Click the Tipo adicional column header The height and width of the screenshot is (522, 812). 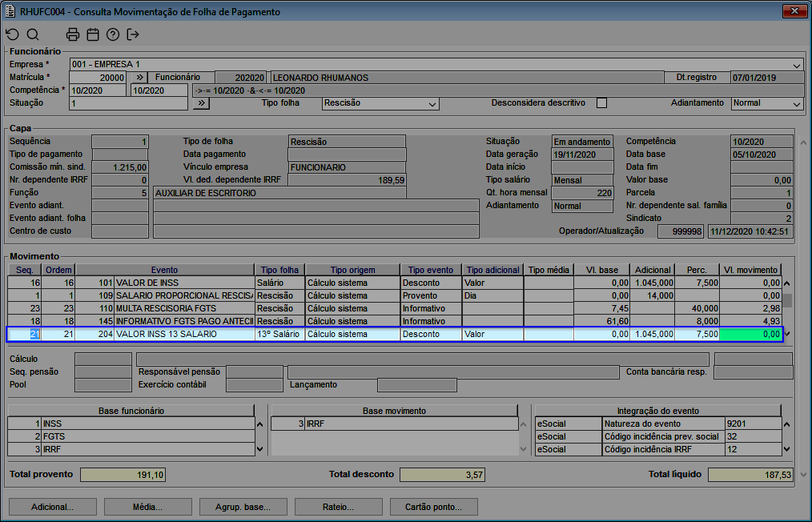tap(492, 270)
